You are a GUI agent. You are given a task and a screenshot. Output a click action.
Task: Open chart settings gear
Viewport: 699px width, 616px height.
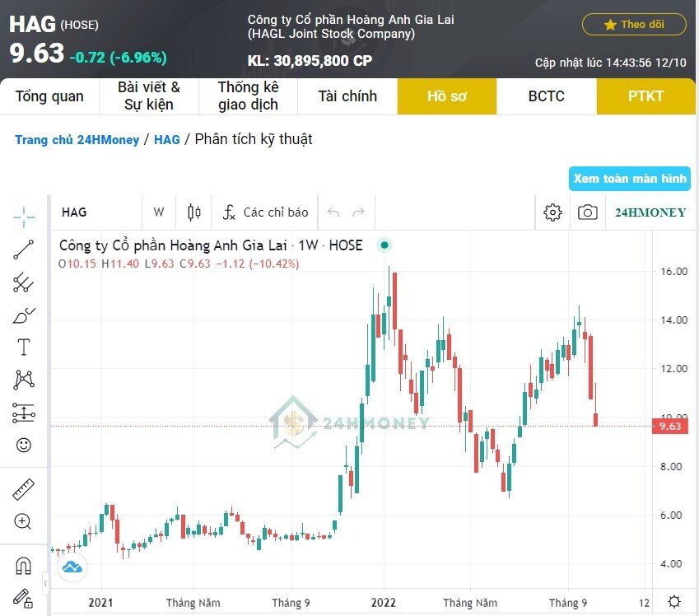coord(552,212)
